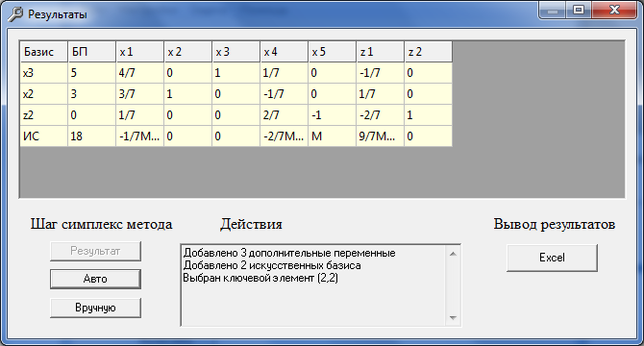The width and height of the screenshot is (644, 346).
Task: Click the actions list scroll down arrow
Action: 453,318
